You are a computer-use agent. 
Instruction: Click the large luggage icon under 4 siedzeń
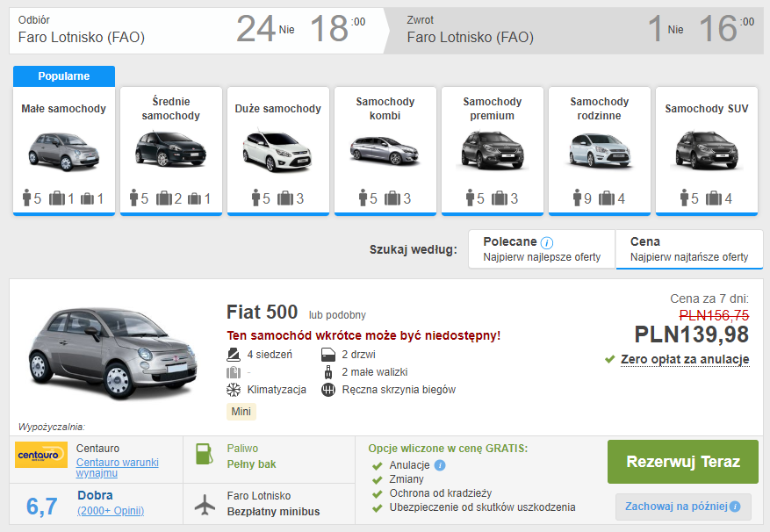[234, 372]
